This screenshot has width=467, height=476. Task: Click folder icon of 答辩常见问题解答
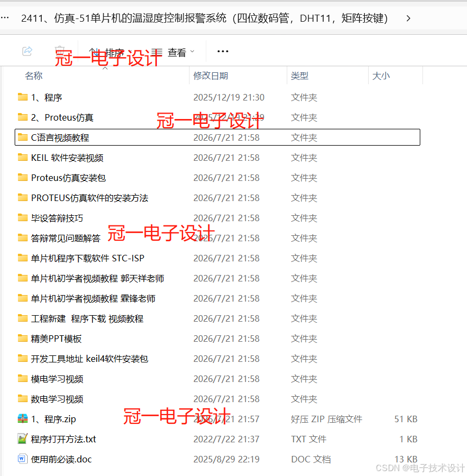click(23, 237)
